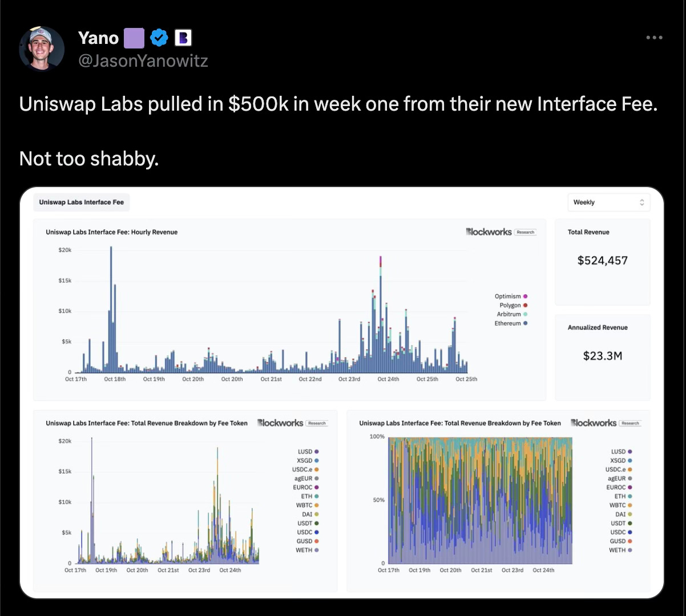Toggle XSGD in the dollar breakdown legend
Image resolution: width=686 pixels, height=616 pixels.
tap(308, 460)
